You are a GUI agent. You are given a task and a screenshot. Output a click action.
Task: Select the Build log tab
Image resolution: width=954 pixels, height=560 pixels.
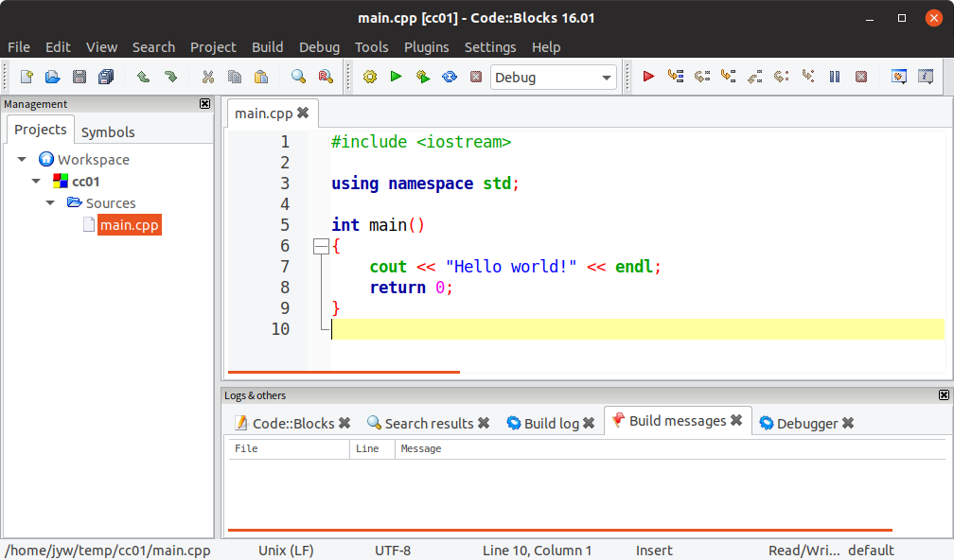point(552,424)
